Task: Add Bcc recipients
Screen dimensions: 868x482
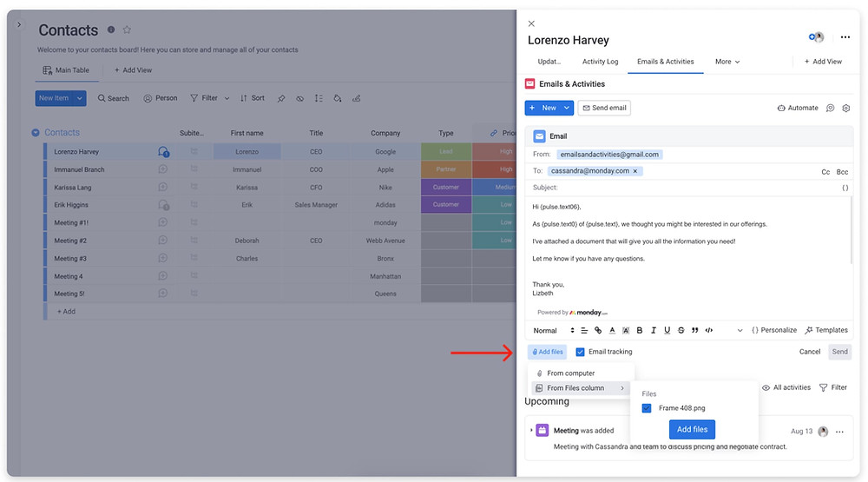Action: pos(842,172)
